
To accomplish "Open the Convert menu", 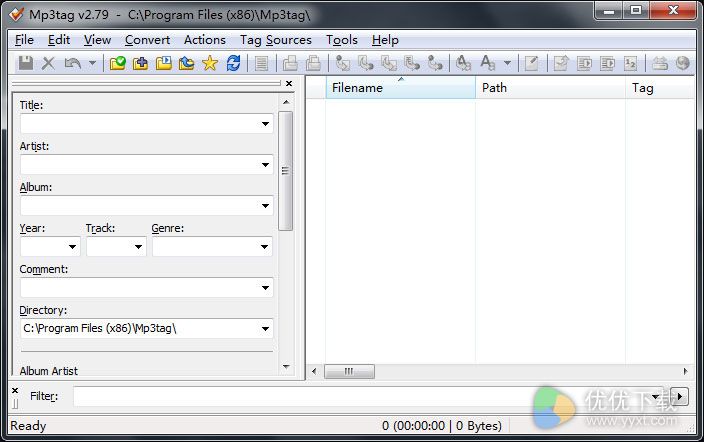I will point(147,40).
